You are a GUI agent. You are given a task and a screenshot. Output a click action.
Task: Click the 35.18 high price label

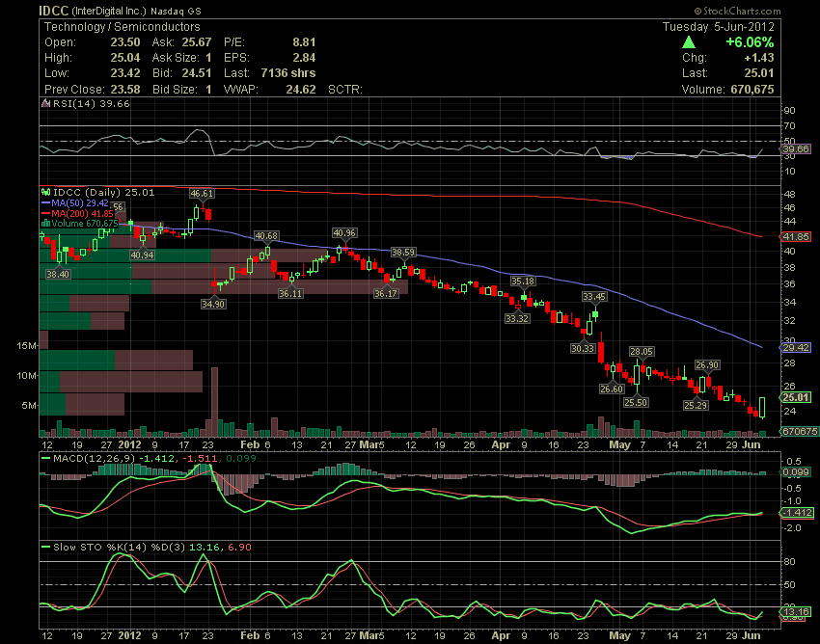523,282
